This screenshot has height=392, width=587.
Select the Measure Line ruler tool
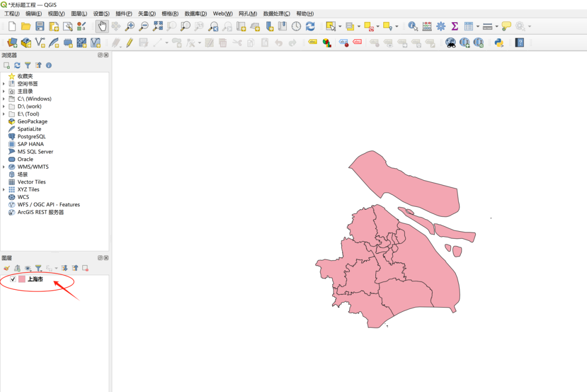488,27
